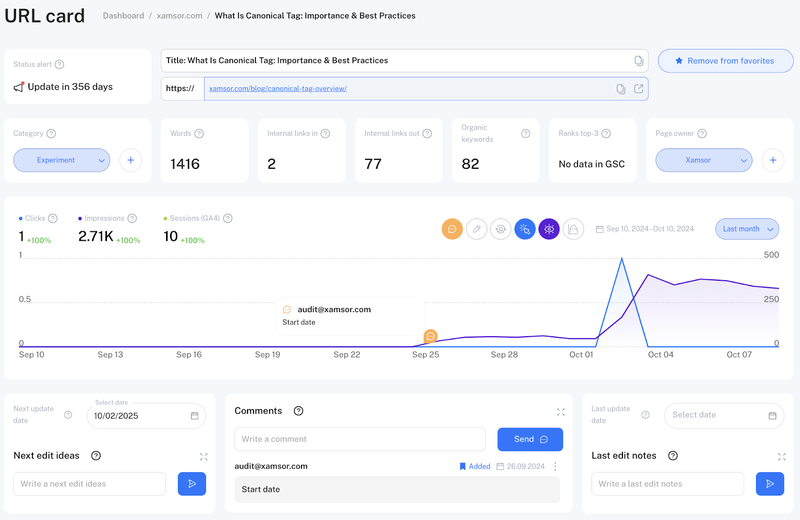The image size is (800, 520).
Task: Expand the Next edit ideas panel
Action: pos(204,457)
